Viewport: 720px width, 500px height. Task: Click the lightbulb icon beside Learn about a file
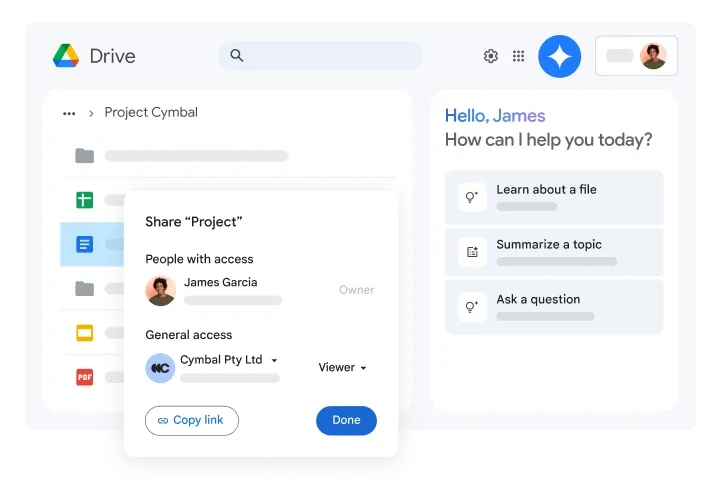(472, 197)
